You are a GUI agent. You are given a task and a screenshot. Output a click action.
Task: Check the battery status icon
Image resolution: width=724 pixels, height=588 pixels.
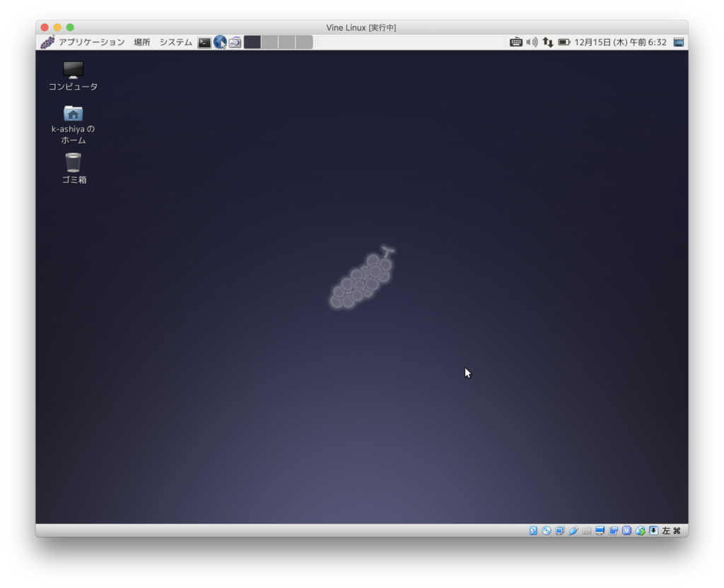click(x=564, y=42)
